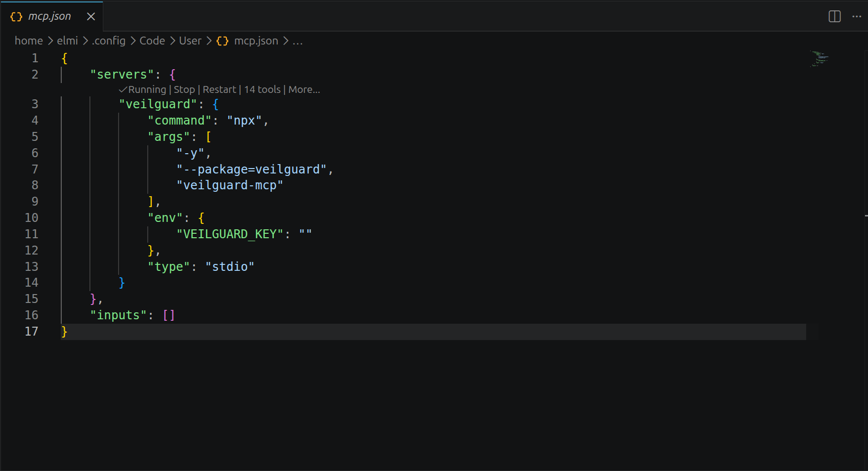Open the Code breadcrumb segment
Screen dimensions: 868x471
[x=152, y=41]
